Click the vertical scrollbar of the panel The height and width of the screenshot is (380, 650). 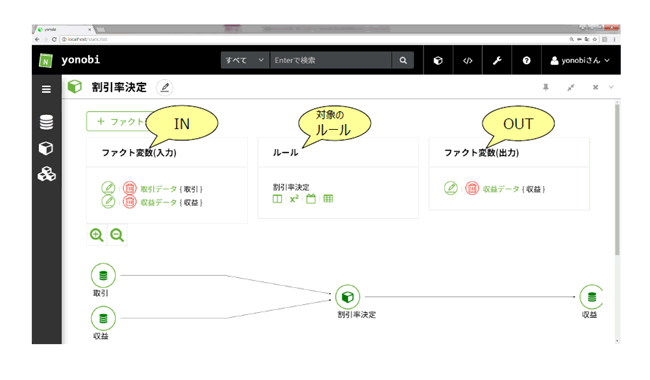pyautogui.click(x=617, y=179)
